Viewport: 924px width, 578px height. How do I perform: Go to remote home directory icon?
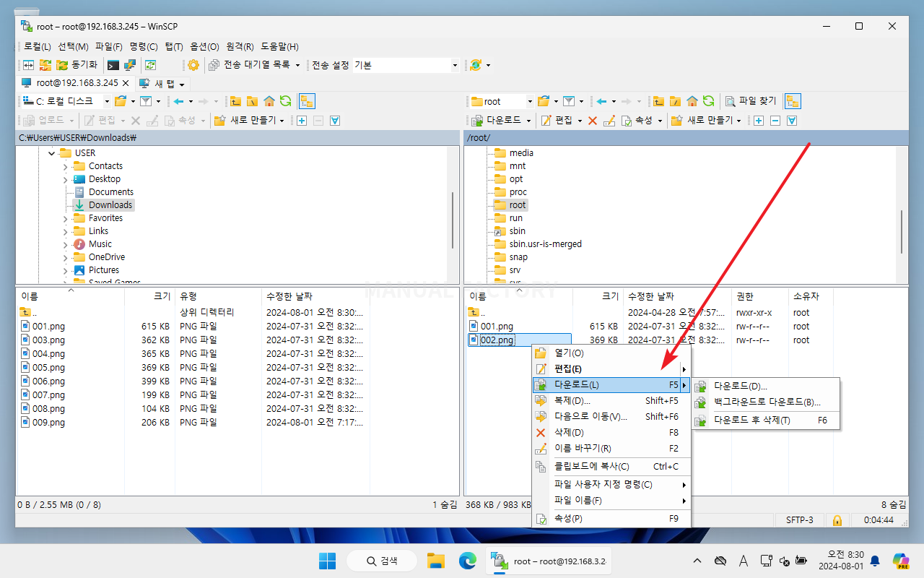point(692,101)
